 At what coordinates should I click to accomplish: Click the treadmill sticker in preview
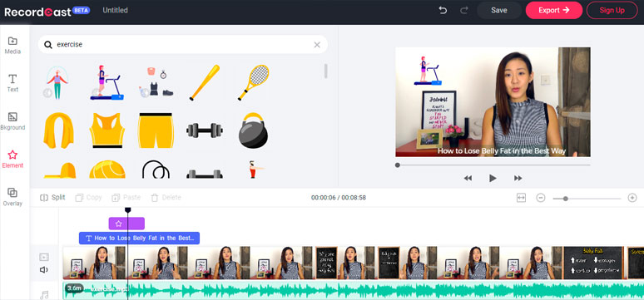pos(428,71)
